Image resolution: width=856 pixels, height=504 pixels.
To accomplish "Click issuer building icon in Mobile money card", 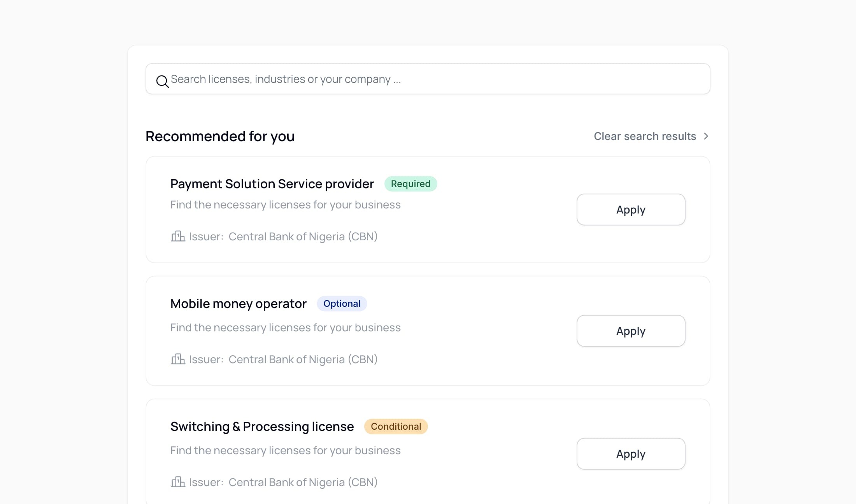I will [x=178, y=359].
